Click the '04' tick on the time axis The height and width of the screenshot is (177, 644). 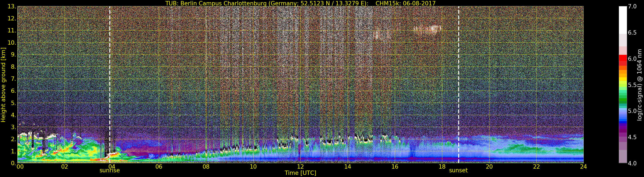coord(112,166)
